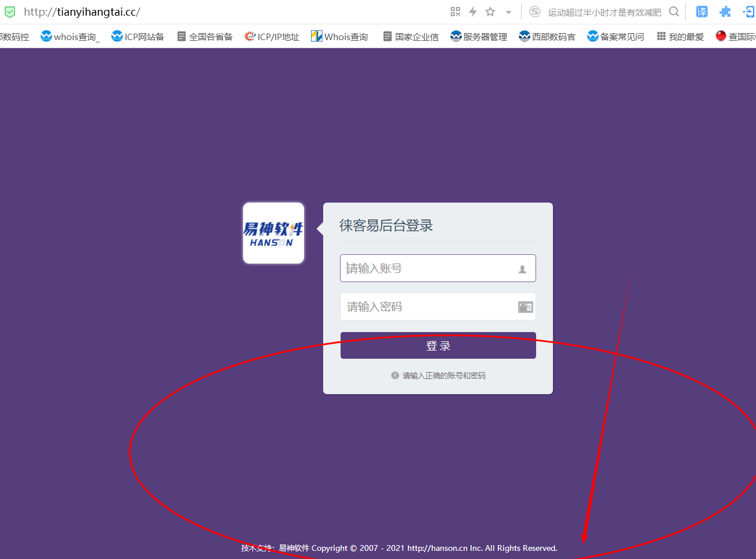Click the lightning speed-mode icon in the toolbar
The width and height of the screenshot is (756, 559).
472,12
